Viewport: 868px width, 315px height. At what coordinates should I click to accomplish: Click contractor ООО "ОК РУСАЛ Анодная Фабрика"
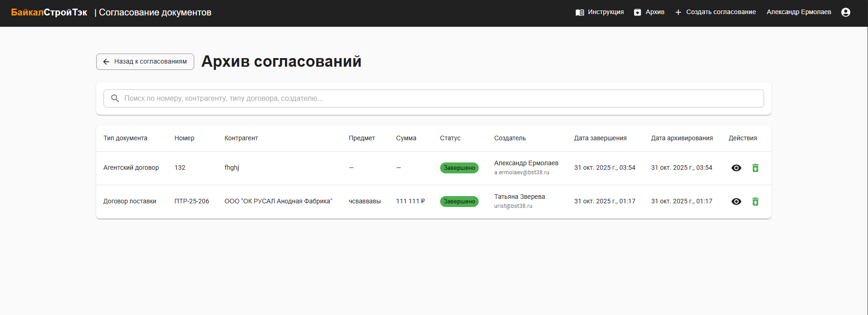pyautogui.click(x=278, y=202)
